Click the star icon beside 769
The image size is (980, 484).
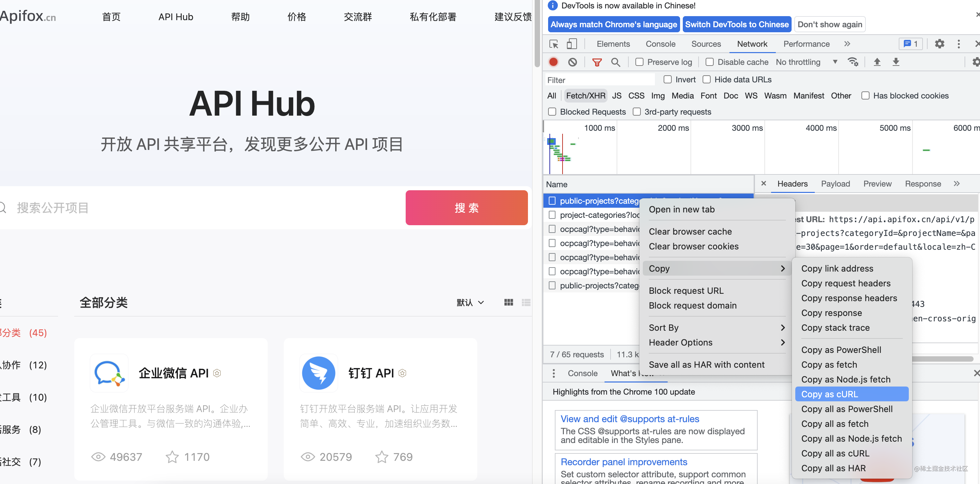pyautogui.click(x=382, y=456)
